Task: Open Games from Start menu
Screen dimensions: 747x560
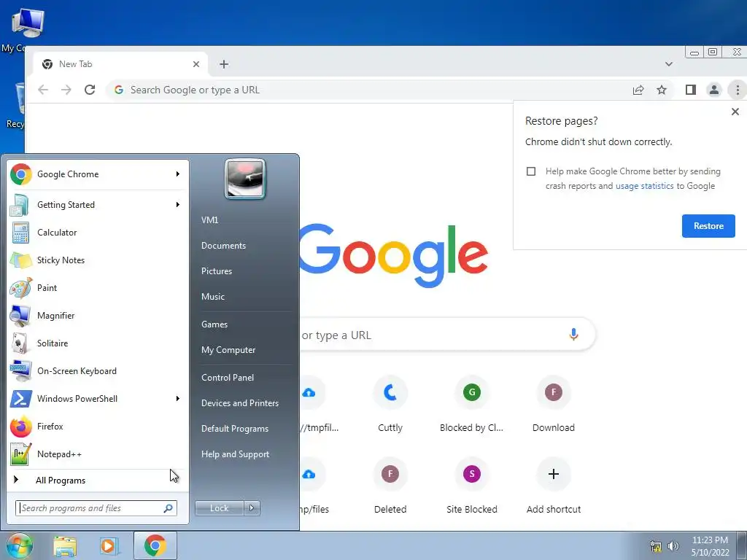Action: [214, 324]
